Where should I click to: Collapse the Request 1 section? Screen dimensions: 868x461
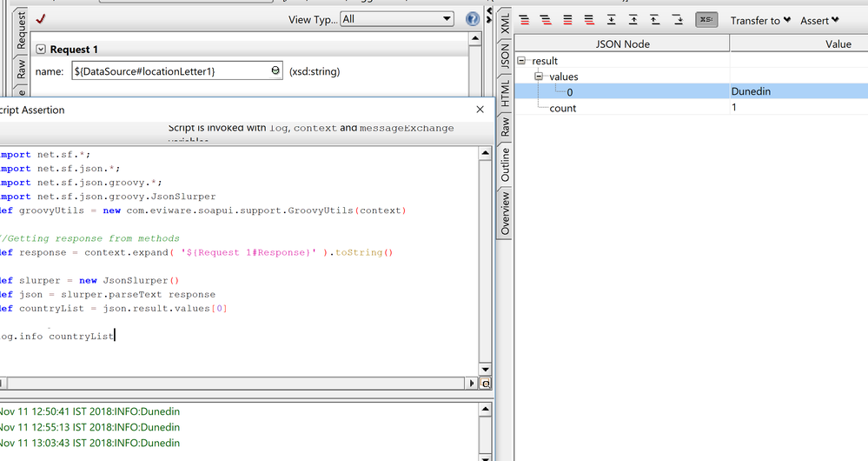tap(41, 50)
